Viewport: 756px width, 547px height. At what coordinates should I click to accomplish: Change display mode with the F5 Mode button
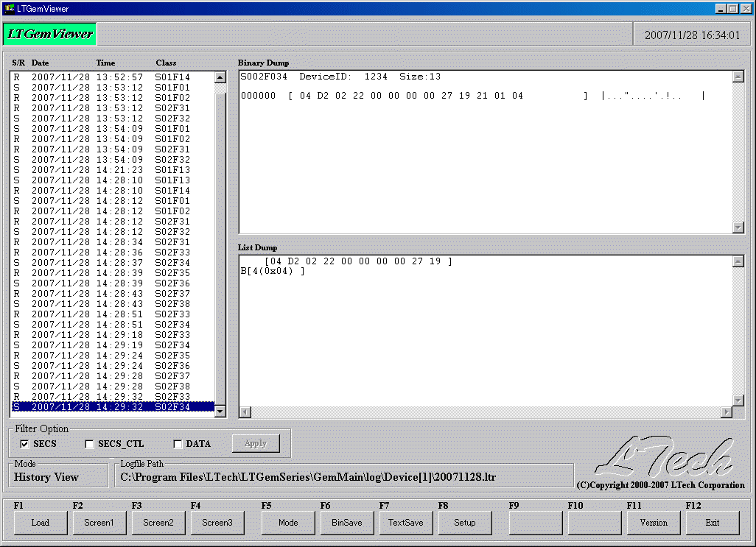click(x=288, y=523)
